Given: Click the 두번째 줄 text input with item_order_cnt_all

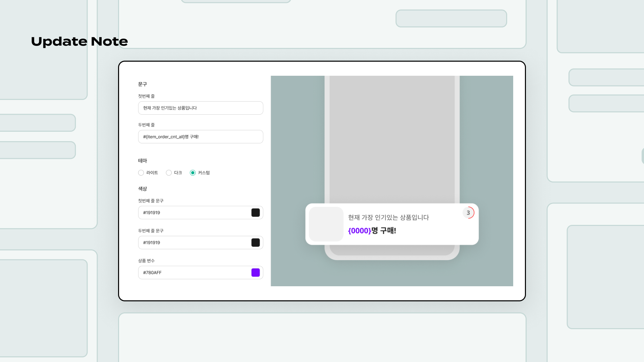Looking at the screenshot, I should [201, 137].
